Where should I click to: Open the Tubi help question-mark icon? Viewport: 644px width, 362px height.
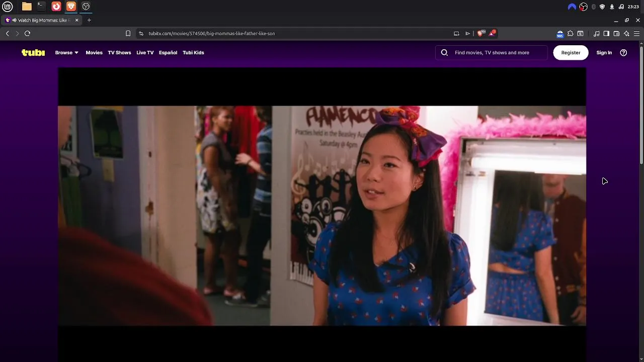pos(623,53)
